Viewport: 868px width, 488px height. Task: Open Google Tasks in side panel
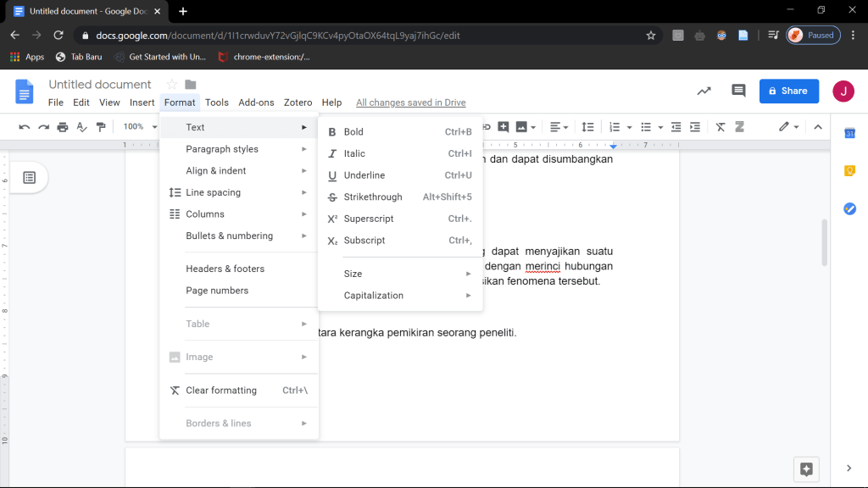849,208
